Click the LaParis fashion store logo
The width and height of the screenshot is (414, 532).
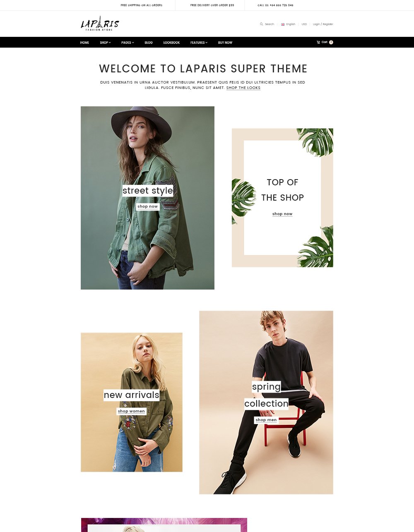point(100,24)
